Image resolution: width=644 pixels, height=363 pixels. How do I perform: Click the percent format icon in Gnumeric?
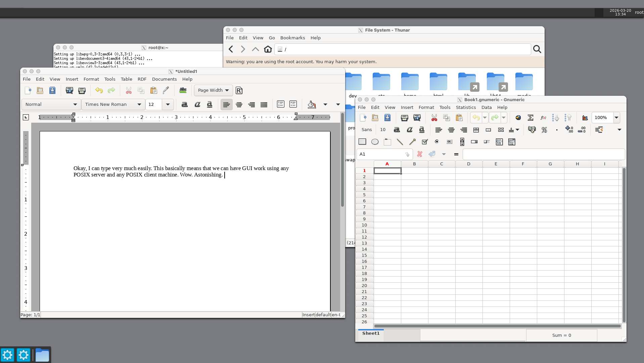[x=544, y=130]
